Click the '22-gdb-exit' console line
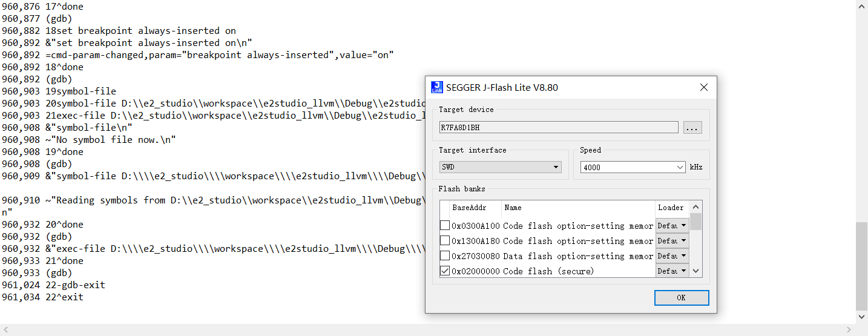The width and height of the screenshot is (868, 336). click(53, 285)
